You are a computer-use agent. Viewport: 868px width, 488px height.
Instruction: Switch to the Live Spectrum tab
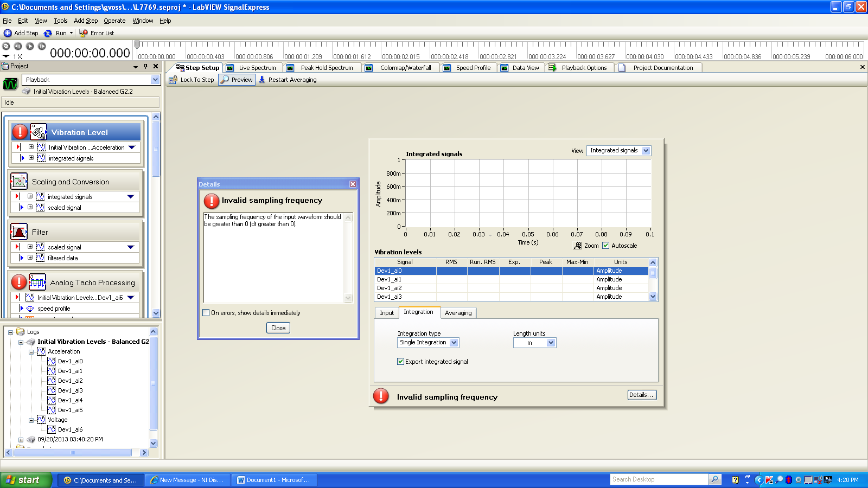253,68
